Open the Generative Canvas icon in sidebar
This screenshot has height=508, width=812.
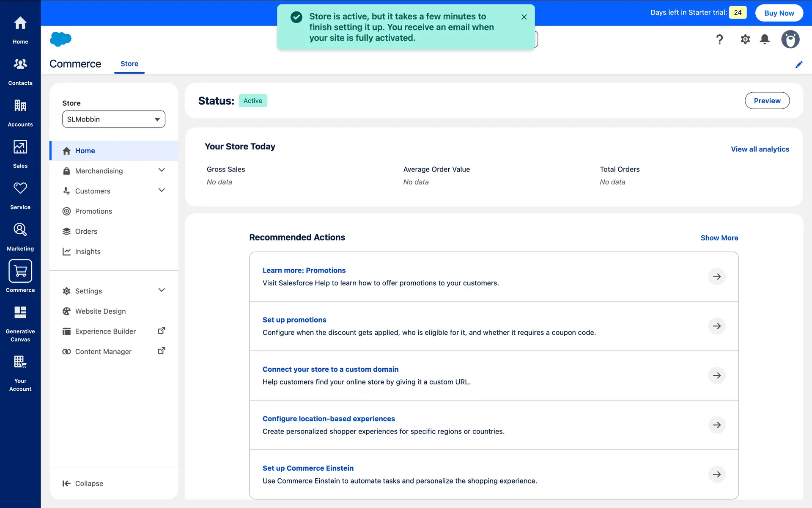click(x=20, y=313)
